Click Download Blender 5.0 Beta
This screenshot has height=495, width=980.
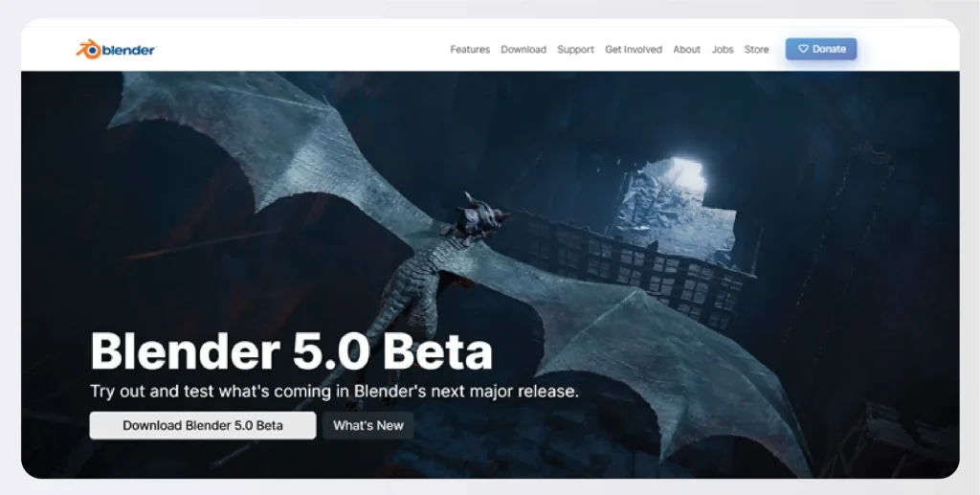(203, 426)
